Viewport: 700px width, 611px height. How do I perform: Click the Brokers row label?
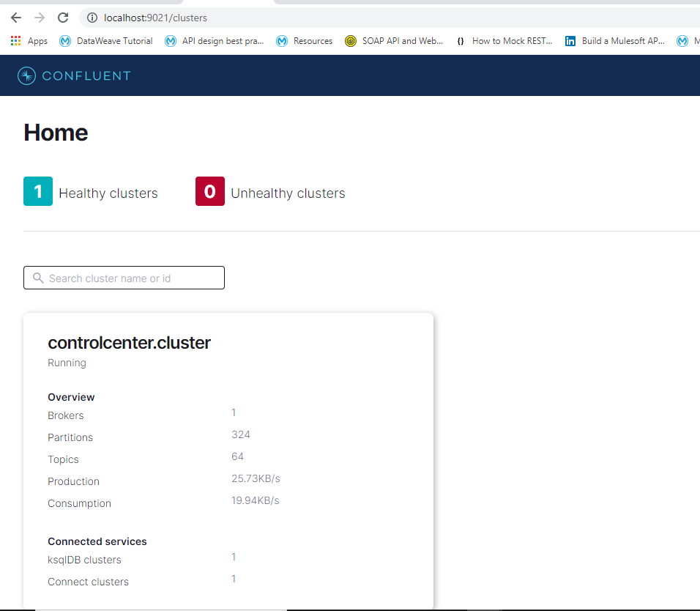66,415
